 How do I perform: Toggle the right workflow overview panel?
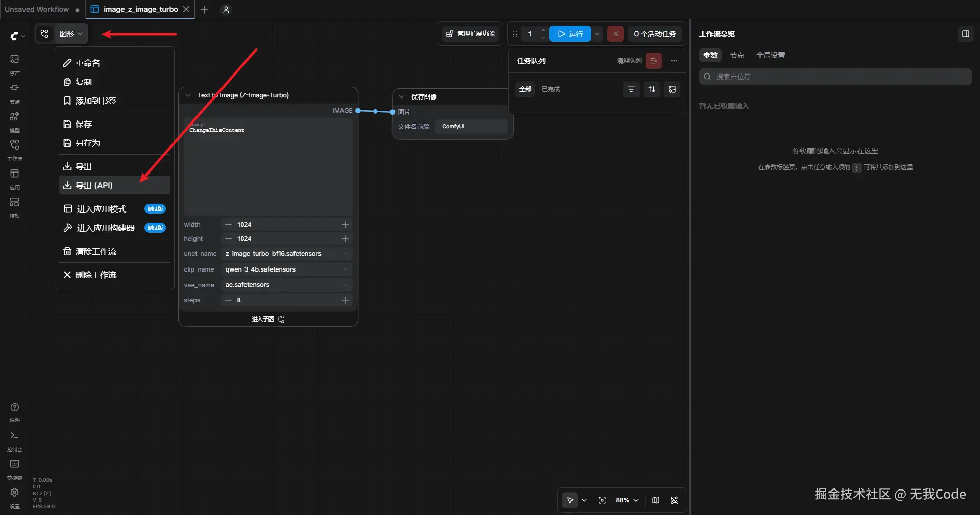(965, 34)
